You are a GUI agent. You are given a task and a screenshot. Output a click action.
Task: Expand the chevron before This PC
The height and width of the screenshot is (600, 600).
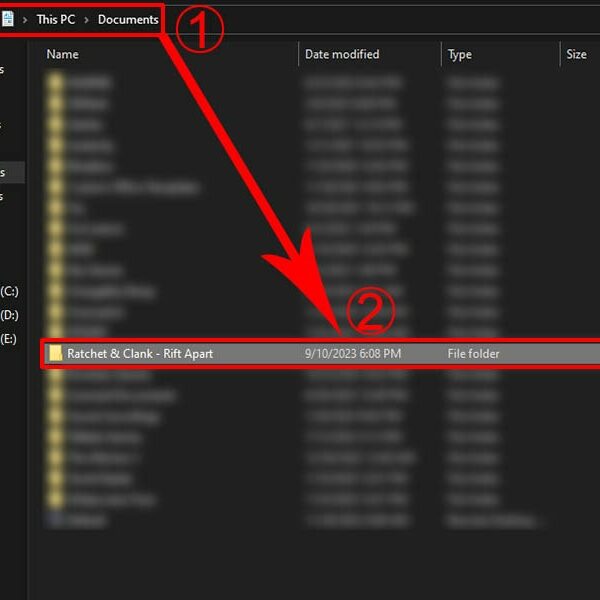(25, 20)
